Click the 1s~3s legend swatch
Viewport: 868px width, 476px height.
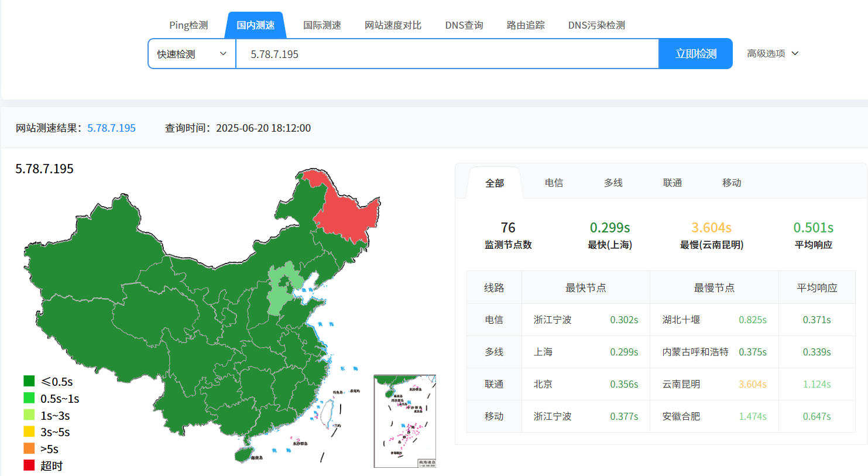[x=29, y=415]
